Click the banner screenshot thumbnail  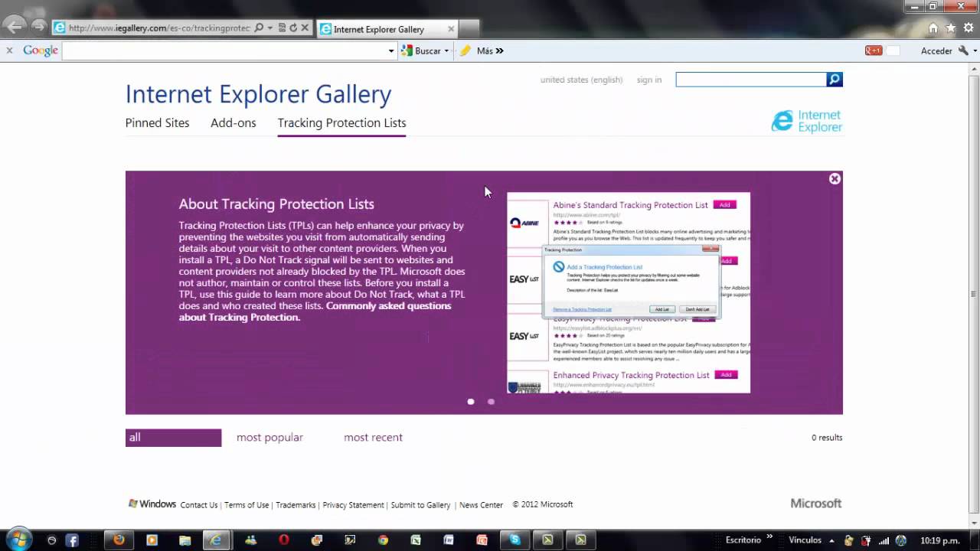629,292
